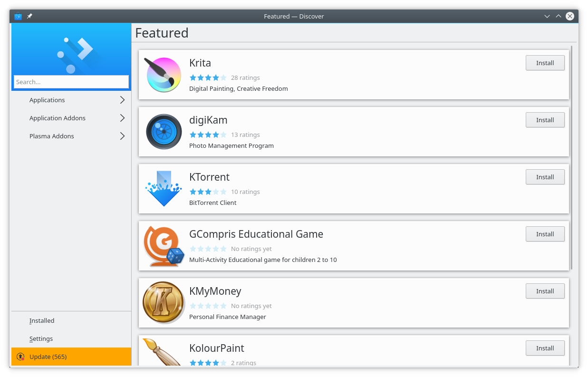Click the GCompris globe and dice icon
This screenshot has width=588, height=377.
click(x=164, y=246)
